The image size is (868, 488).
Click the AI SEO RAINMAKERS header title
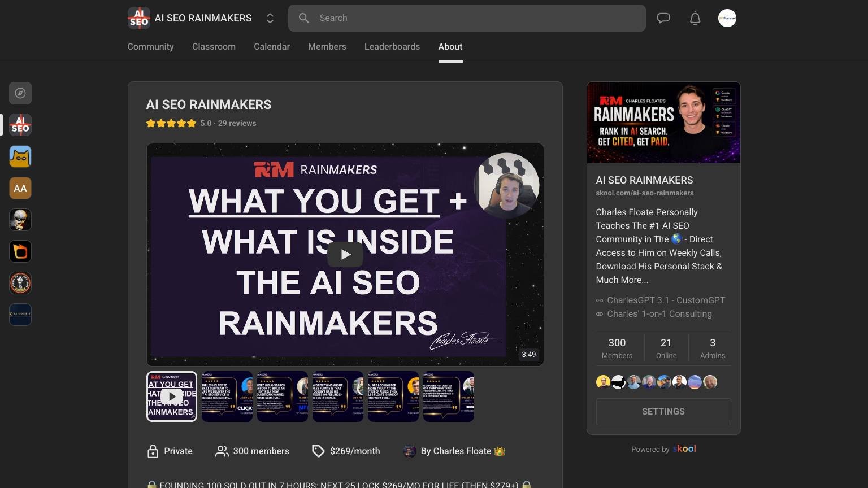coord(203,18)
